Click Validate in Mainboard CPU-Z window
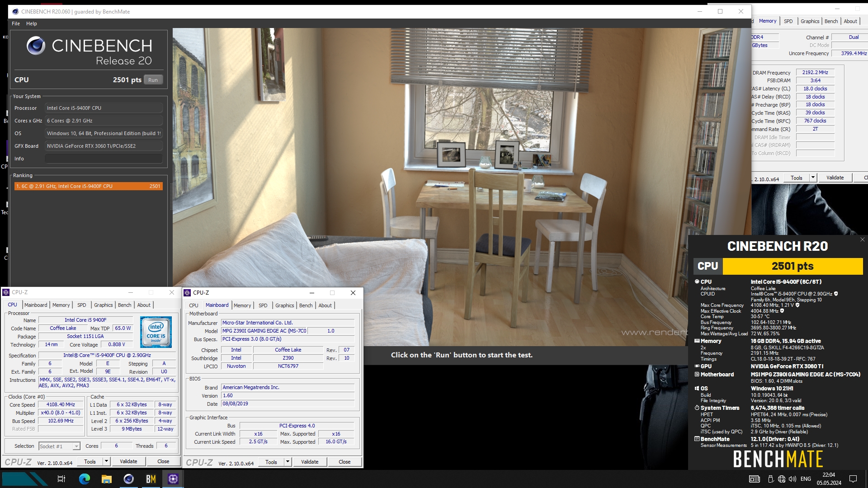This screenshot has width=868, height=488. point(310,462)
